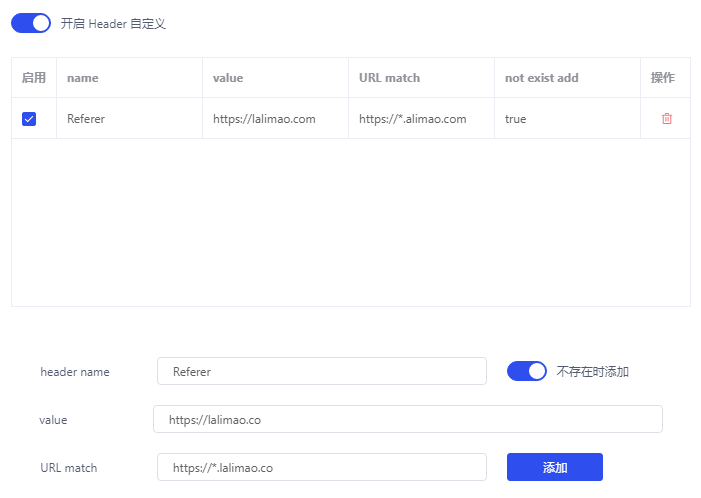Click the 添加 button

click(555, 467)
